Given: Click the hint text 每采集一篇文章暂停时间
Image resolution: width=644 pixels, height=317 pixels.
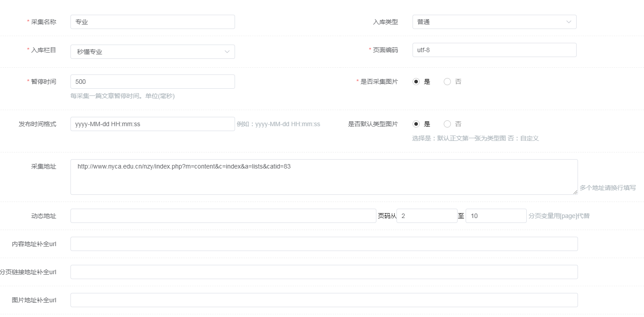Looking at the screenshot, I should point(123,96).
